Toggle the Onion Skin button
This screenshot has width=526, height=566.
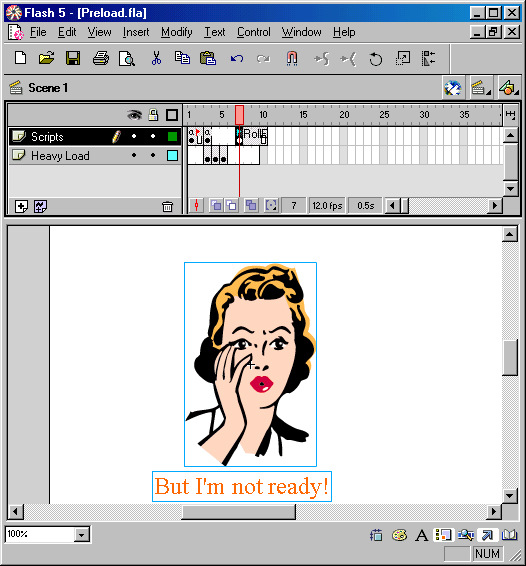click(216, 206)
